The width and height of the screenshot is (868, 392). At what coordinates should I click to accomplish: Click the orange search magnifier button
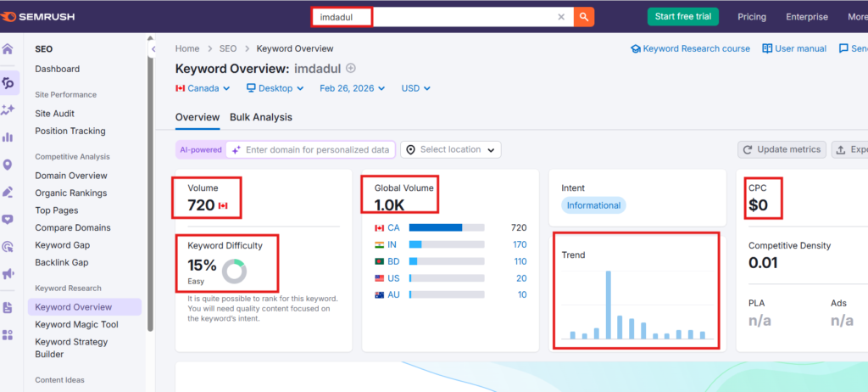pos(583,17)
